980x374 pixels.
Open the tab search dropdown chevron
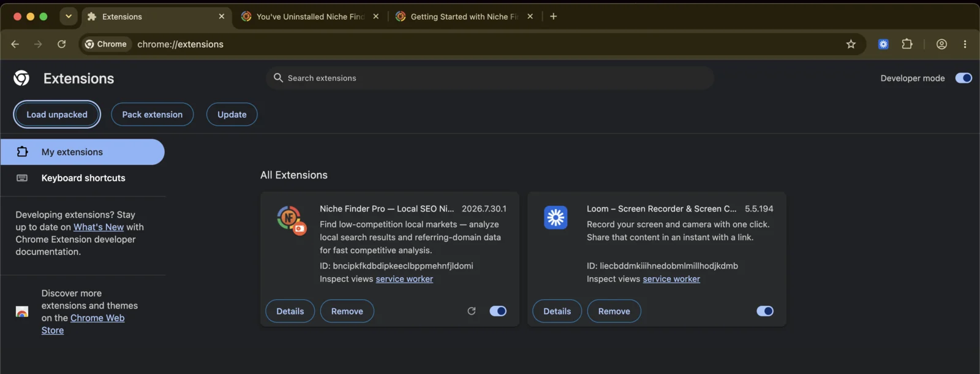pyautogui.click(x=69, y=17)
